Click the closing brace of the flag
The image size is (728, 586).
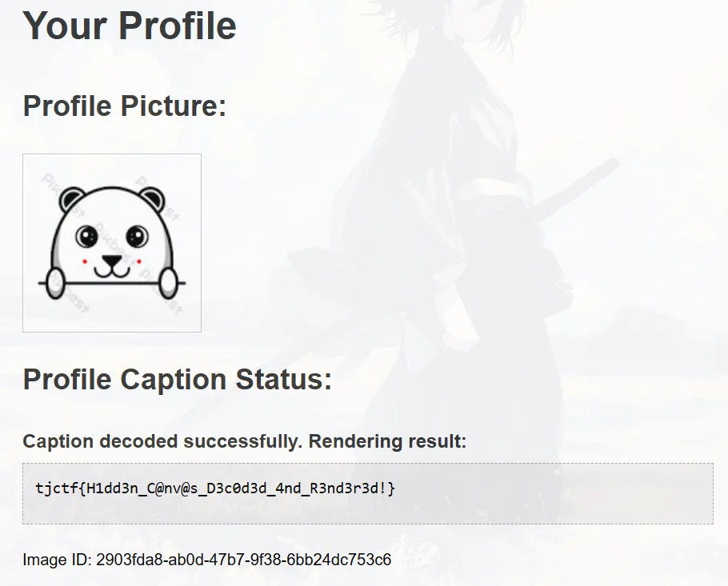point(391,488)
